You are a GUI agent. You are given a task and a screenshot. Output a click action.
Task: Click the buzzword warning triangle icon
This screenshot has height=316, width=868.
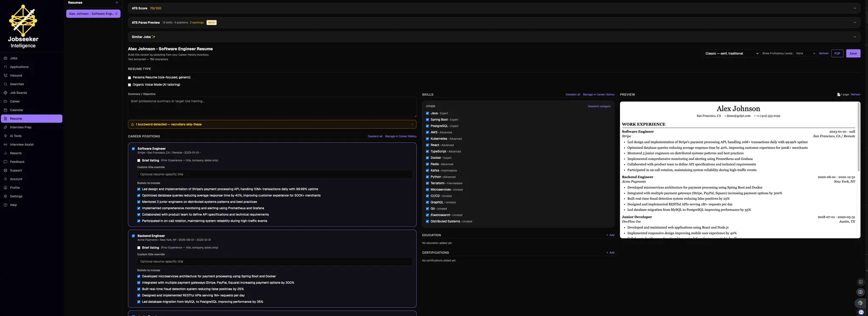[x=133, y=124]
